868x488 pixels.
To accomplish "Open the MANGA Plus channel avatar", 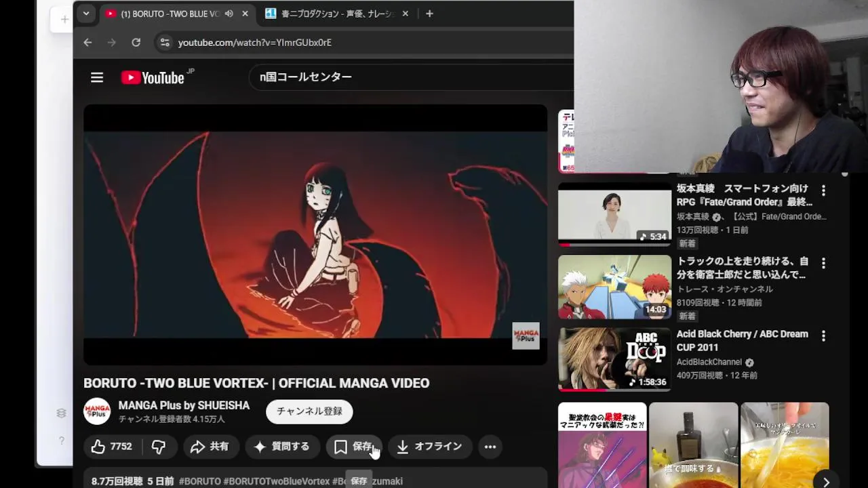I will (x=97, y=411).
